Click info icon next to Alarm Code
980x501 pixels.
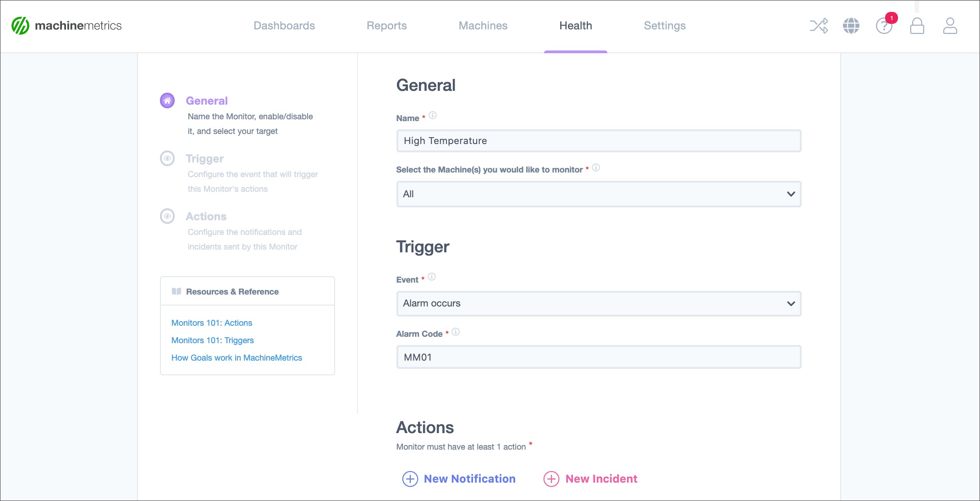(456, 332)
